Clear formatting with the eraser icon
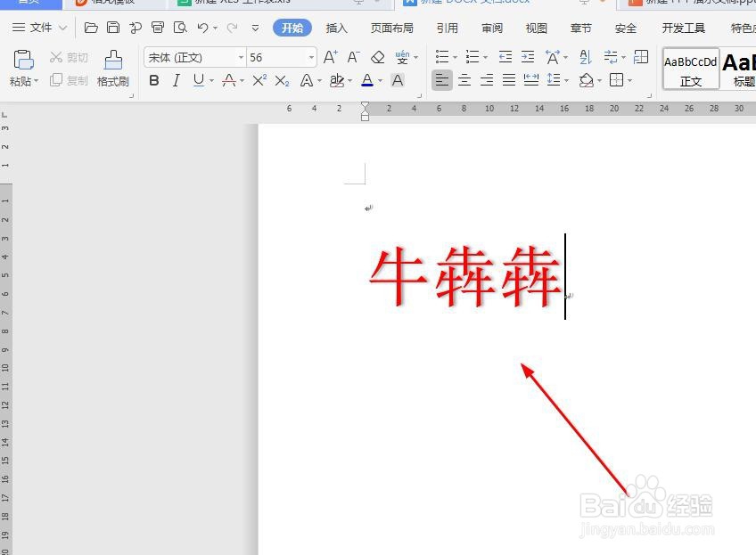The height and width of the screenshot is (555, 756). [x=376, y=57]
